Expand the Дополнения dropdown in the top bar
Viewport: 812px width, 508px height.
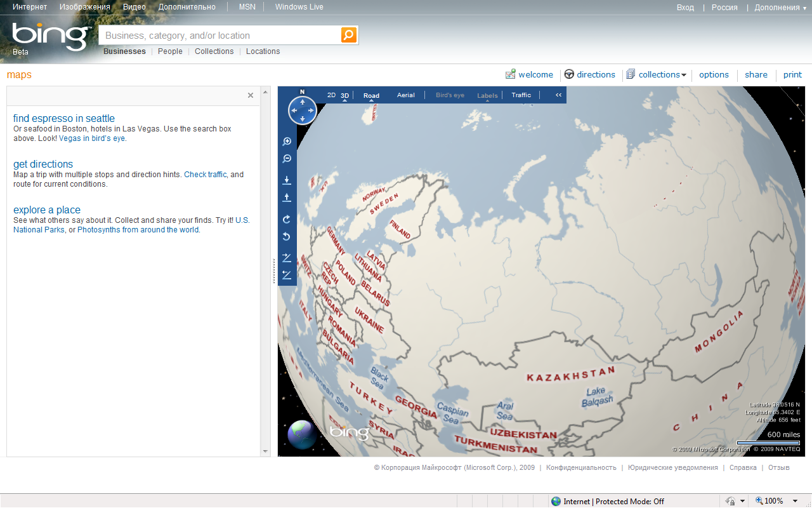click(780, 8)
